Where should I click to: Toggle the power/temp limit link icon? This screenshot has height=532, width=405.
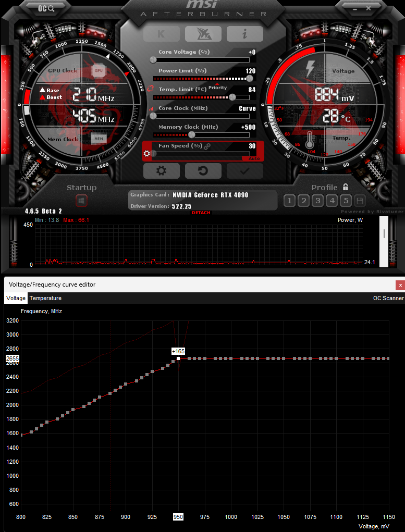151,89
